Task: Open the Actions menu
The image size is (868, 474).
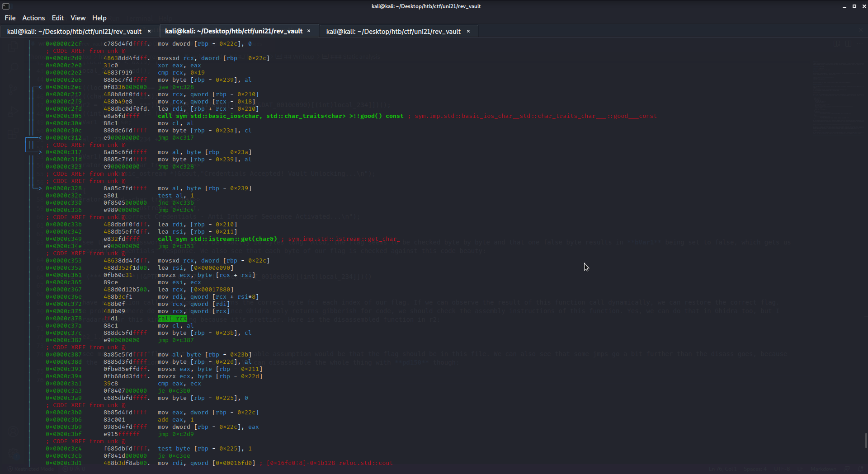Action: pos(33,18)
